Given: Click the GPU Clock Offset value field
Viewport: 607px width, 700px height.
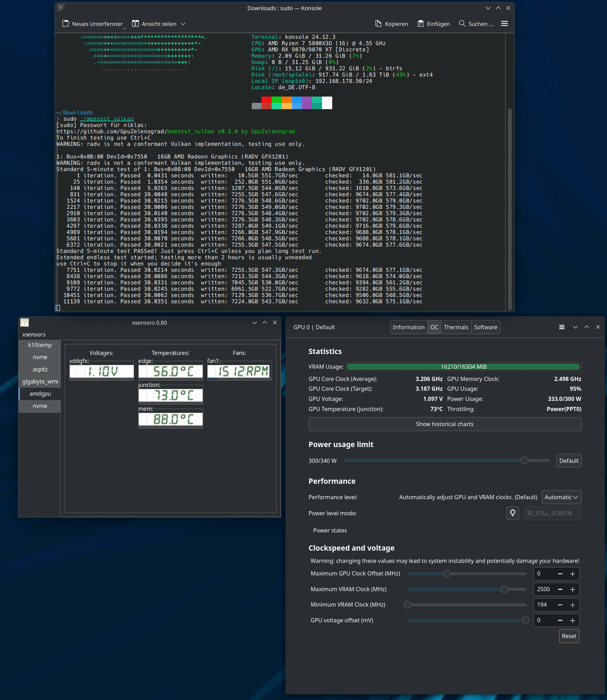Looking at the screenshot, I should [544, 574].
